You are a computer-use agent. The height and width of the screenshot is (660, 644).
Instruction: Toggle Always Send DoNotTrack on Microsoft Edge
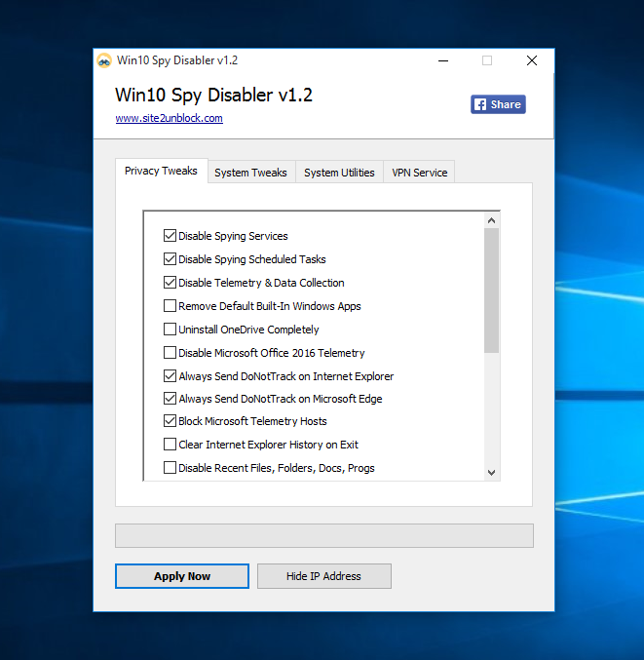click(170, 398)
